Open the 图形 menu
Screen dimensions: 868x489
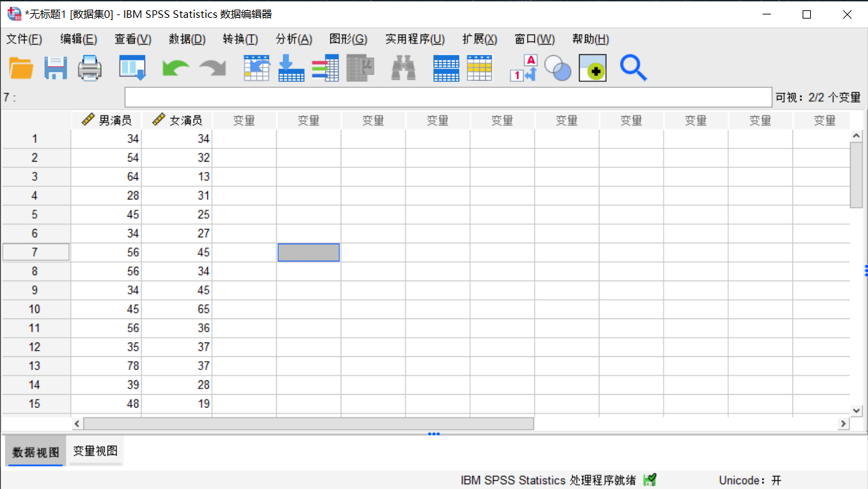click(x=348, y=39)
